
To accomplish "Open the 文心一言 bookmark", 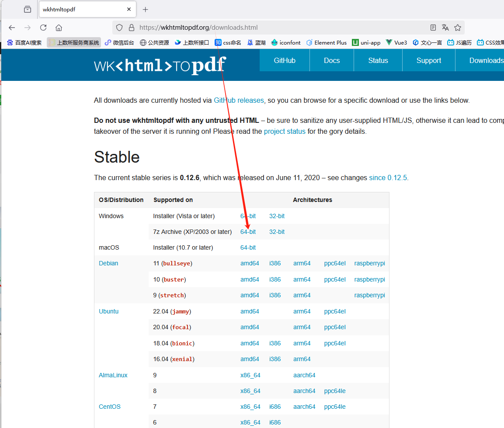I will pyautogui.click(x=427, y=42).
